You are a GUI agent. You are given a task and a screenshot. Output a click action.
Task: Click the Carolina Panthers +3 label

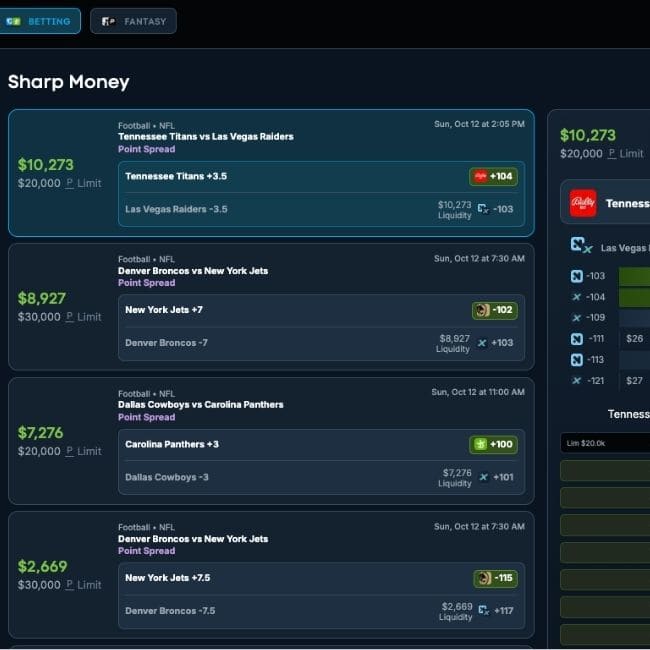tap(172, 444)
